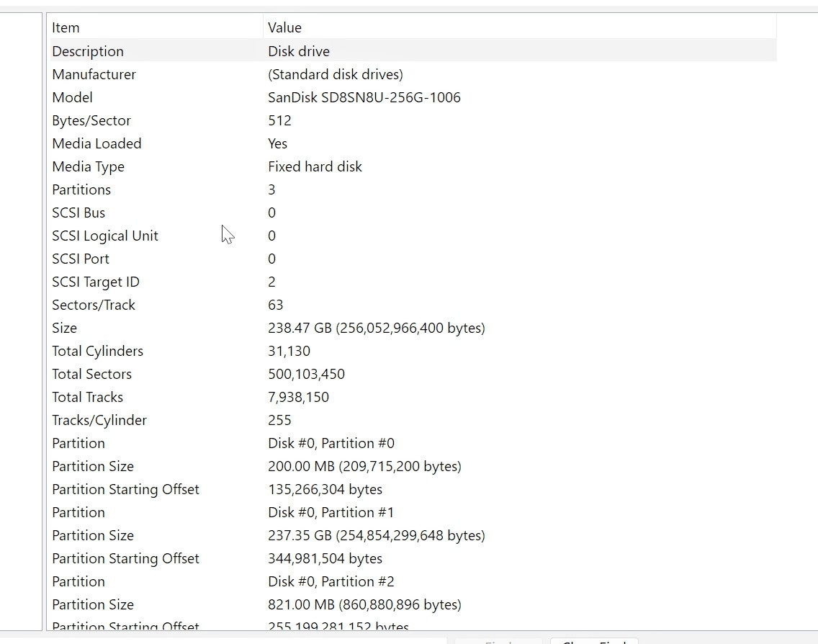Sort list by the Item column header
This screenshot has height=644, width=818.
156,27
